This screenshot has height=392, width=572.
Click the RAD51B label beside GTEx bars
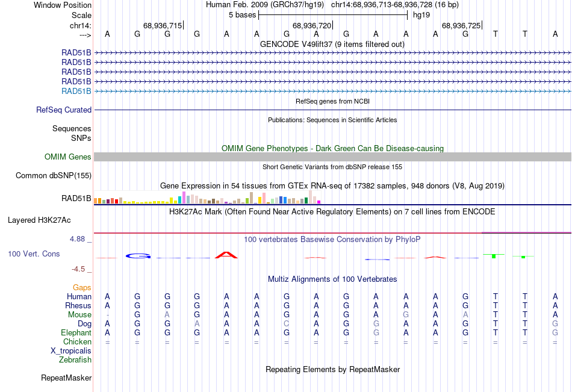(x=76, y=198)
